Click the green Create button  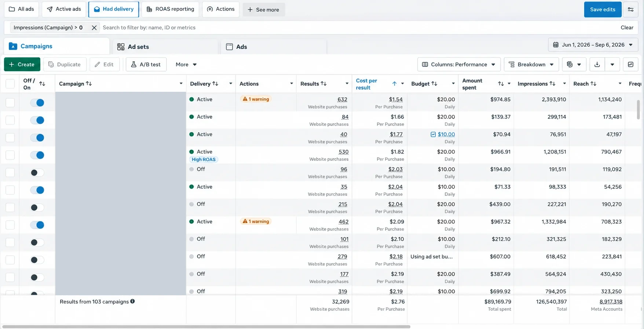coord(22,64)
